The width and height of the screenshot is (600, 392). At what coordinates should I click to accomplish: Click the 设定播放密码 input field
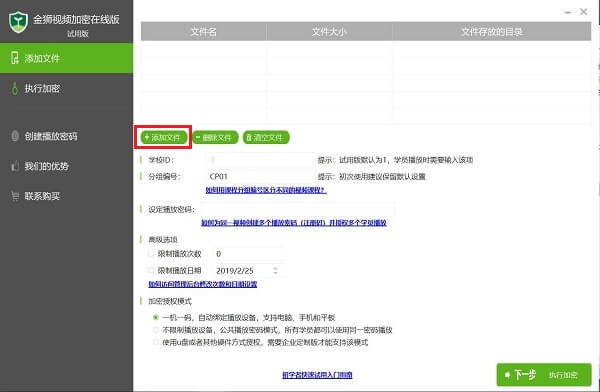297,209
